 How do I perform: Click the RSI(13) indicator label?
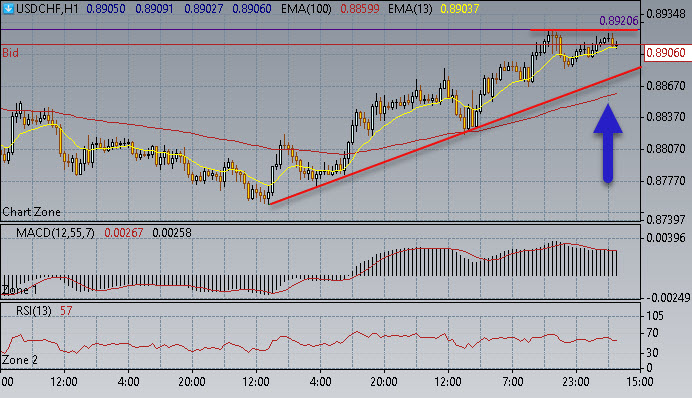pos(34,311)
